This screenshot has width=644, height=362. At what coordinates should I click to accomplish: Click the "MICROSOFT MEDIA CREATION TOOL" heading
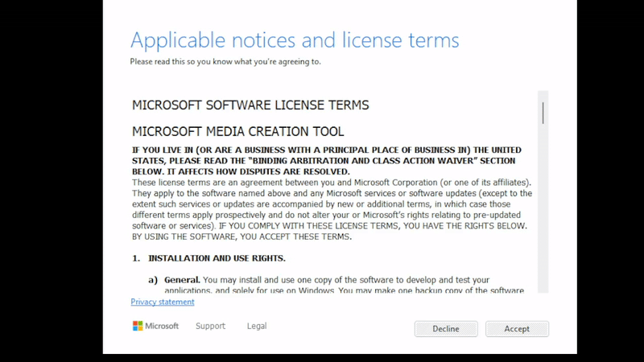237,132
